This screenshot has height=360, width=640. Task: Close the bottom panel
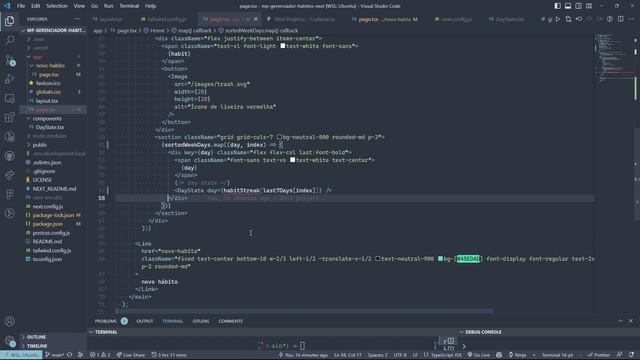click(x=631, y=321)
